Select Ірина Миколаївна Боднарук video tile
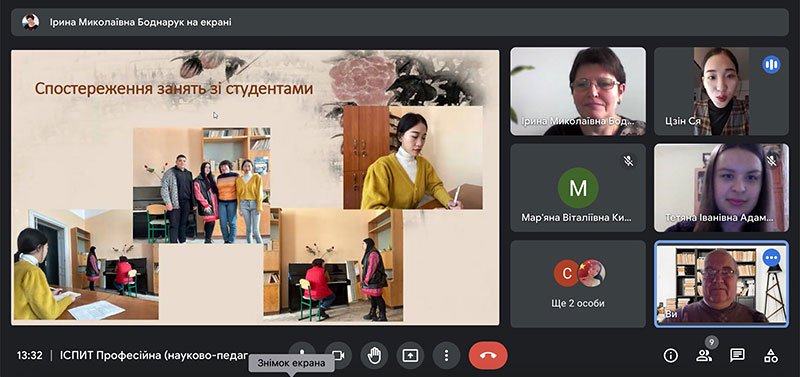Image resolution: width=800 pixels, height=377 pixels. tap(578, 91)
